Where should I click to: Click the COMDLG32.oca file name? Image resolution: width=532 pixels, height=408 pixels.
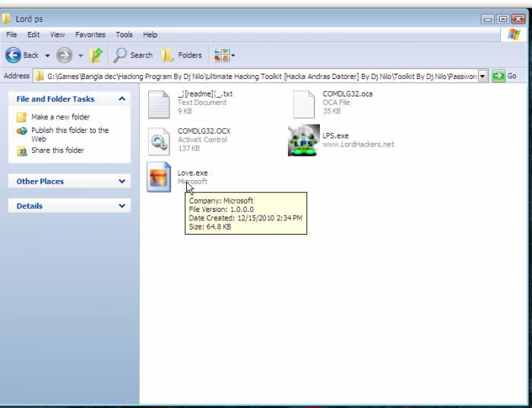pyautogui.click(x=347, y=94)
